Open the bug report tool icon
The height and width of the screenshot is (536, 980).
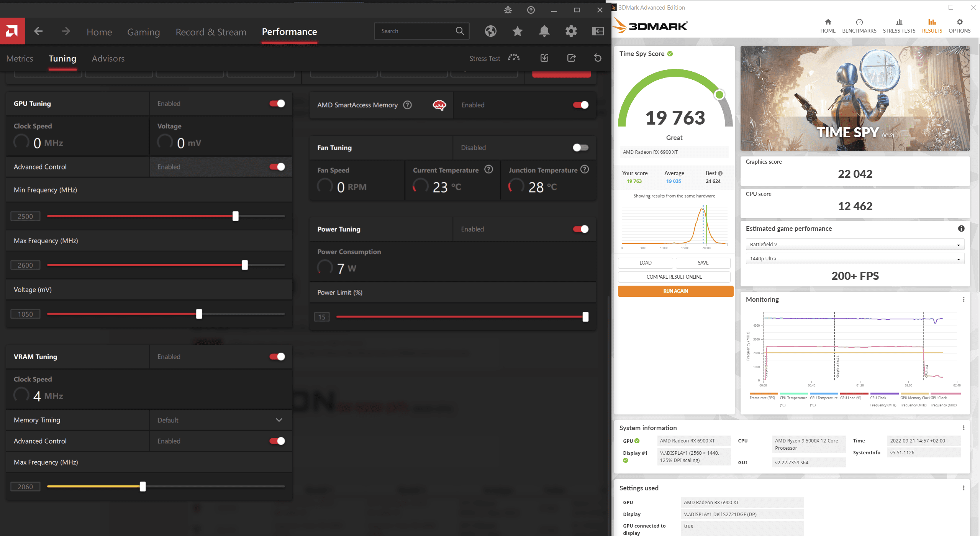(x=508, y=10)
